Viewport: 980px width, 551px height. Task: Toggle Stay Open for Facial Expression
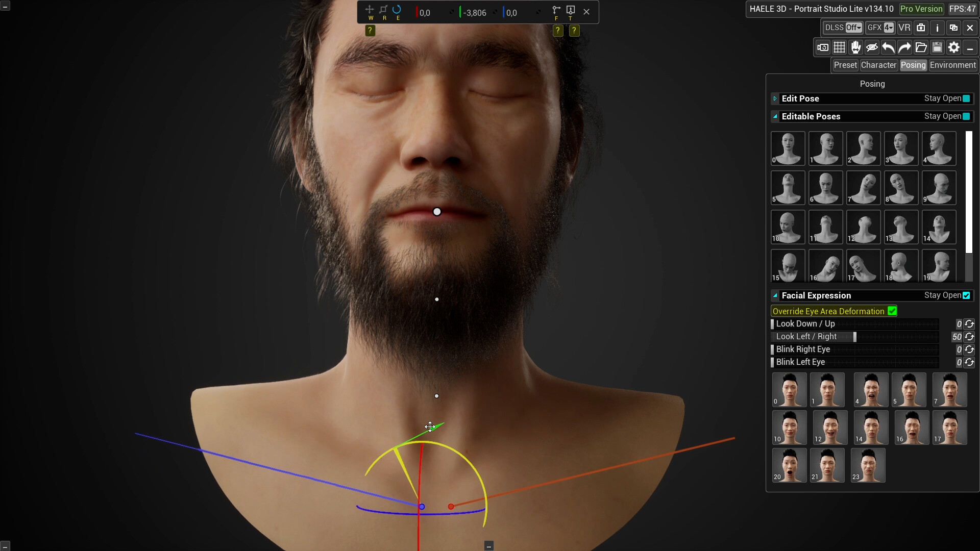(966, 295)
